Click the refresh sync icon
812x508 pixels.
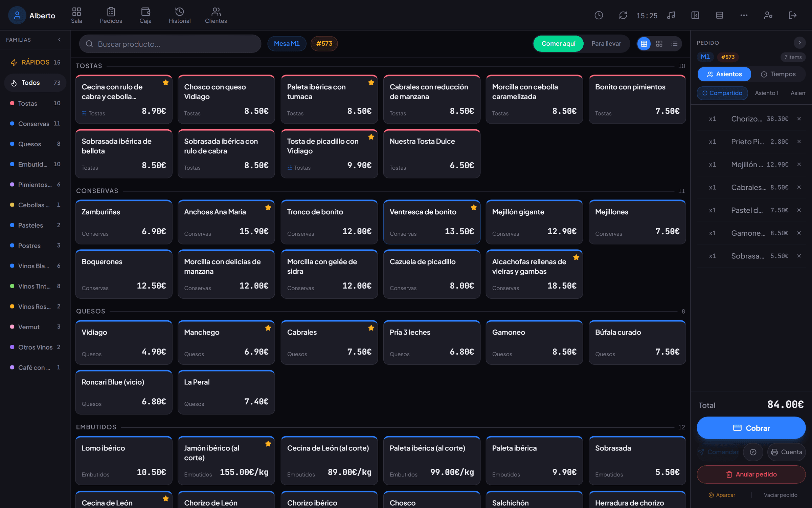623,15
